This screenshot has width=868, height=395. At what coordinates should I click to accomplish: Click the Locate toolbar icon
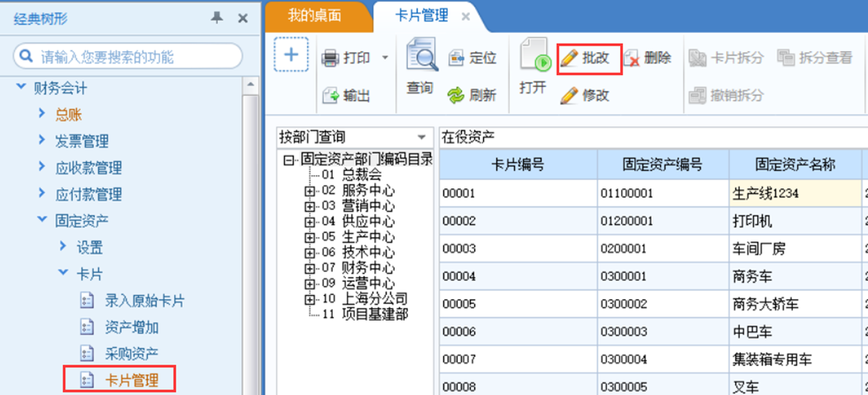tap(458, 58)
